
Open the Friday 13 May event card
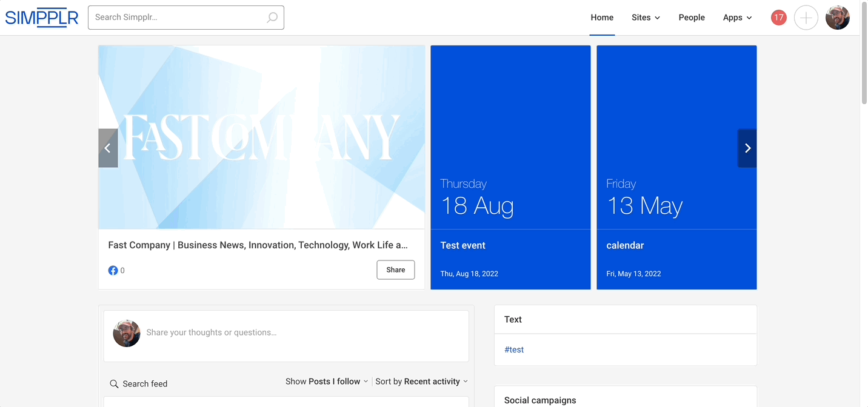(676, 167)
